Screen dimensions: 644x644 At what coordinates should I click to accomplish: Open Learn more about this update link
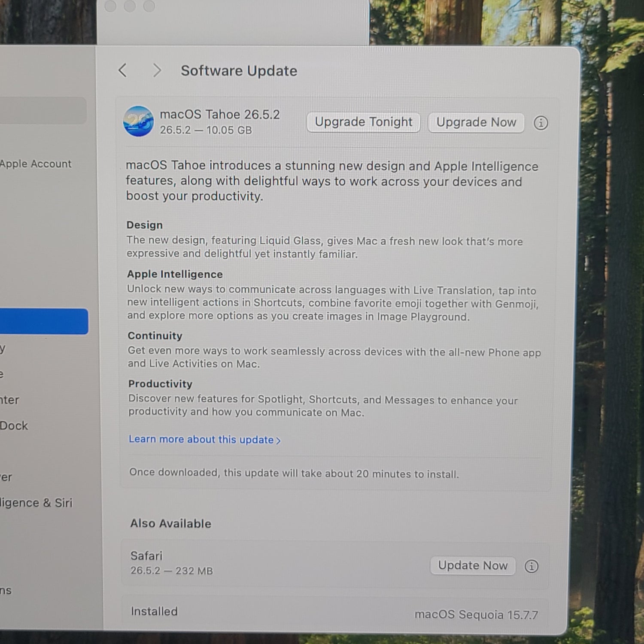[205, 440]
